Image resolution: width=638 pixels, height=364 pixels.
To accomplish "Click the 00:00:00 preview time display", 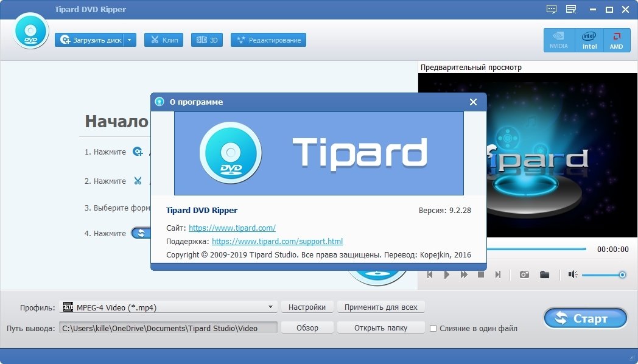I will point(613,249).
